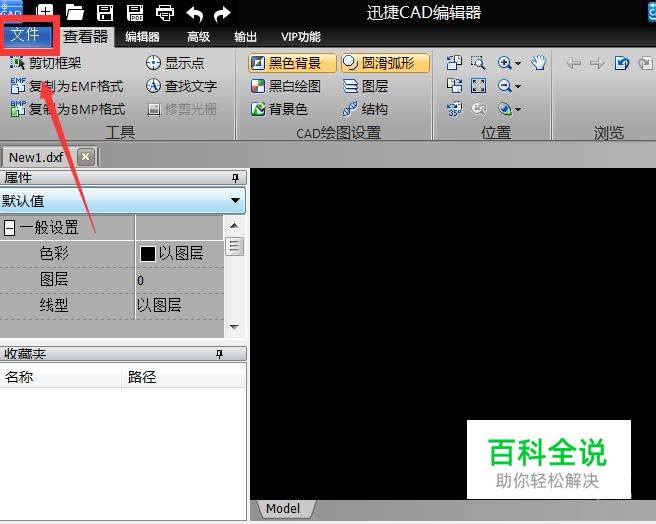Switch to 输出 ribbon tab
Viewport: 656px width, 524px height.
tap(246, 37)
